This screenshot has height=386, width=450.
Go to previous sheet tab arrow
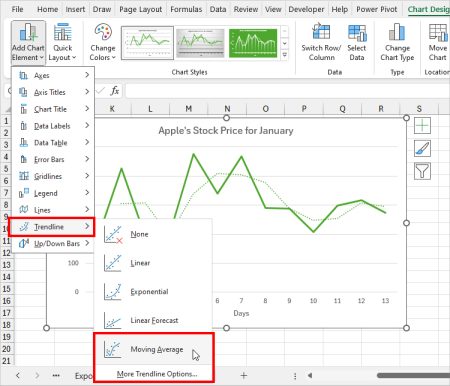pos(18,376)
